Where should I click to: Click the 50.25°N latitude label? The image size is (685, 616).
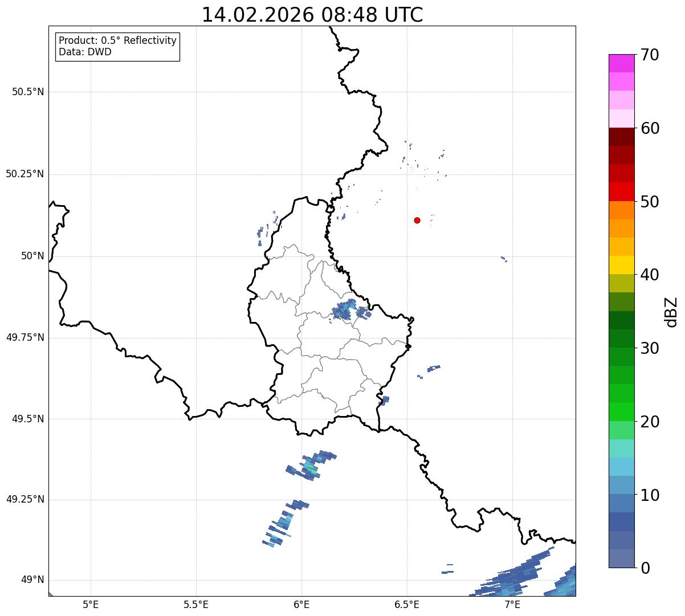25,174
